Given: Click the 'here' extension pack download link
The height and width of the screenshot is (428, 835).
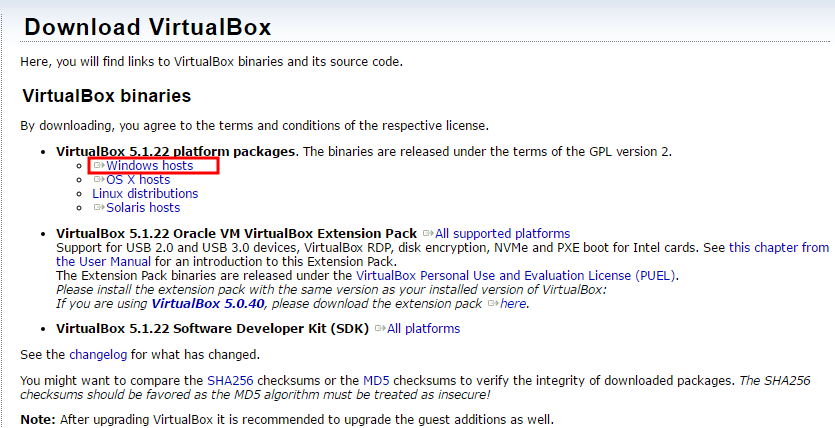Looking at the screenshot, I should click(513, 304).
